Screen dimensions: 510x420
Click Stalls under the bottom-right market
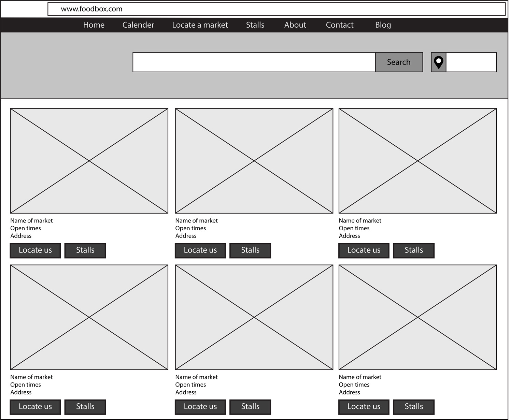pyautogui.click(x=414, y=407)
